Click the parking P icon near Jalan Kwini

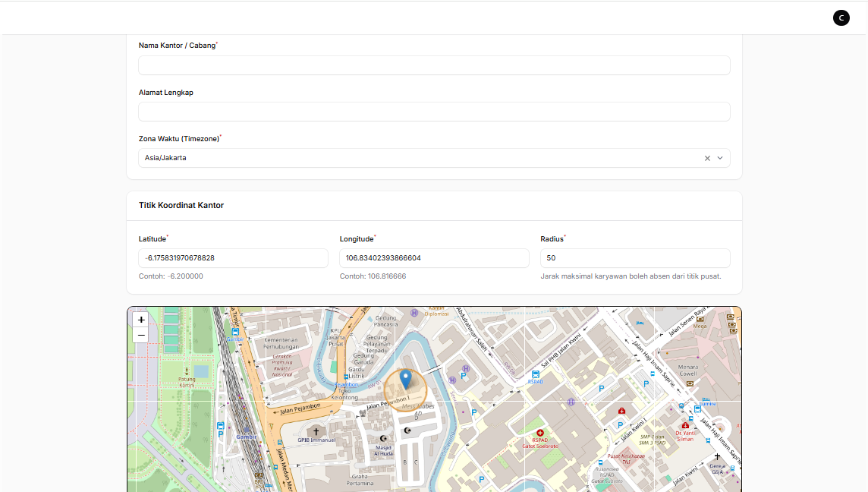(x=621, y=422)
